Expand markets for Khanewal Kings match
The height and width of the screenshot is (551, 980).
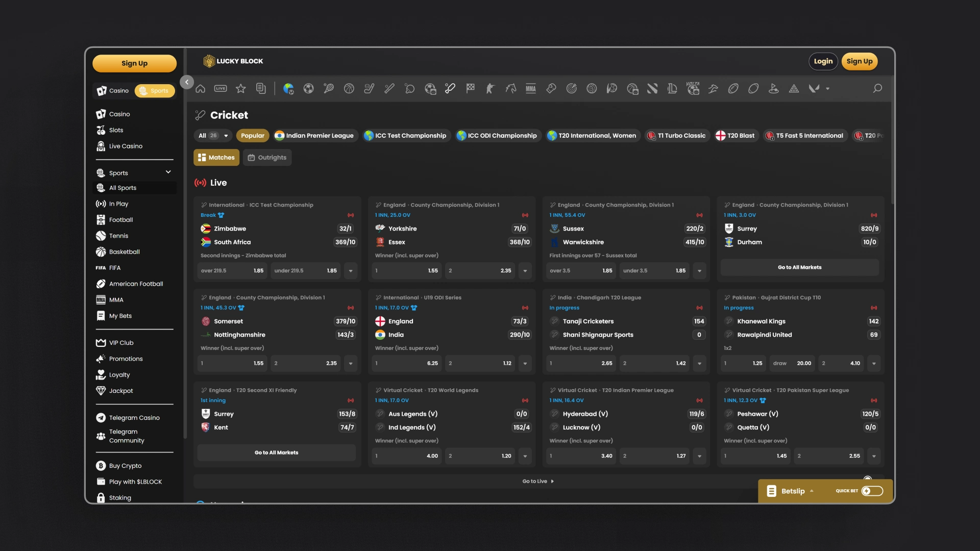coord(874,364)
